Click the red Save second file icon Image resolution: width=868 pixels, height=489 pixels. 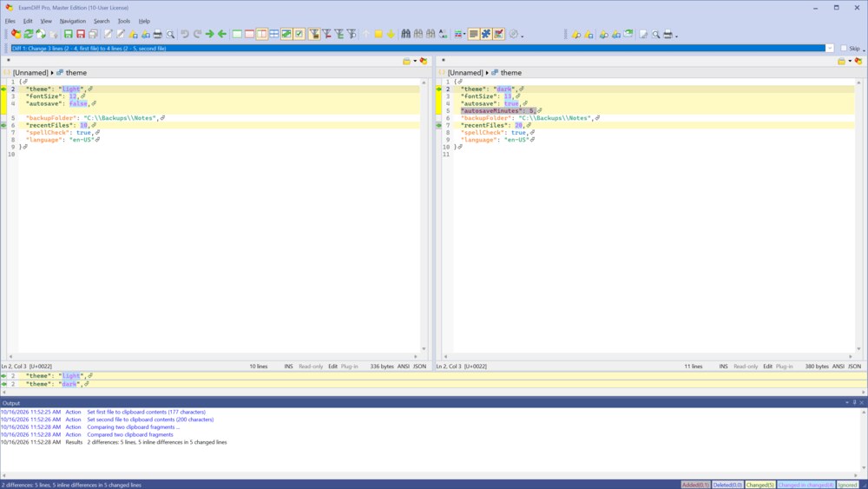pyautogui.click(x=81, y=35)
